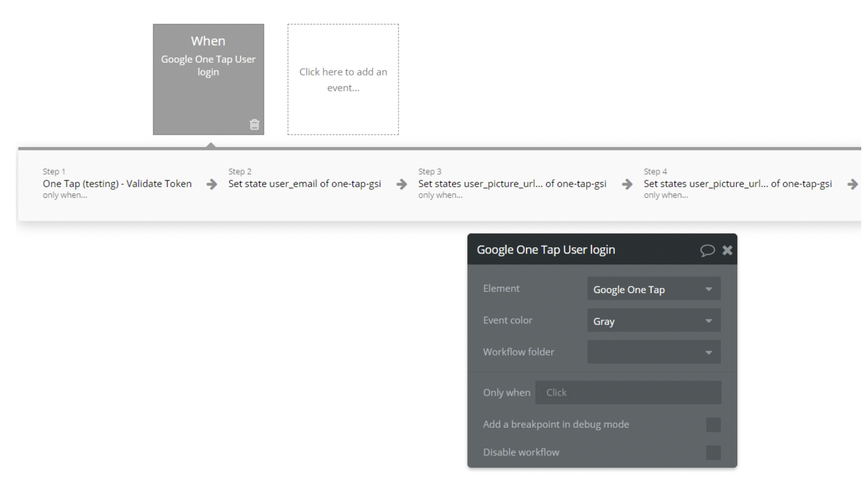Toggle the Disable workflow checkbox

pyautogui.click(x=713, y=453)
